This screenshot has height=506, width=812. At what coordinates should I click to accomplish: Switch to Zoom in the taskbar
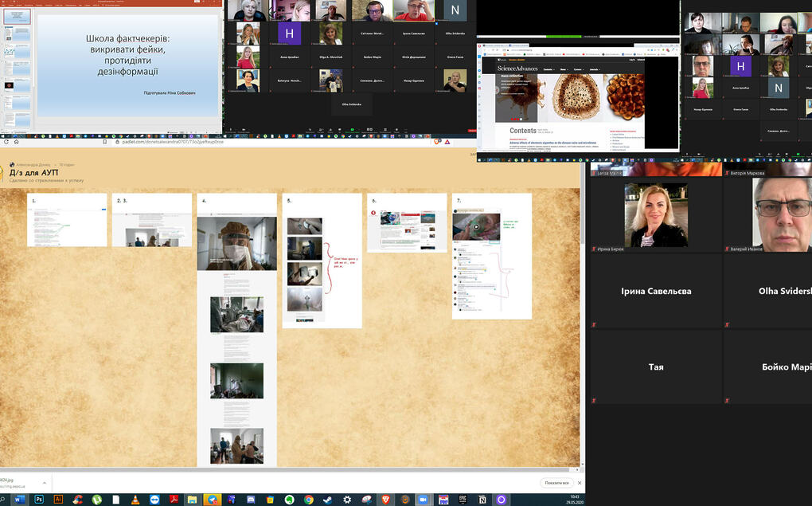(x=423, y=500)
